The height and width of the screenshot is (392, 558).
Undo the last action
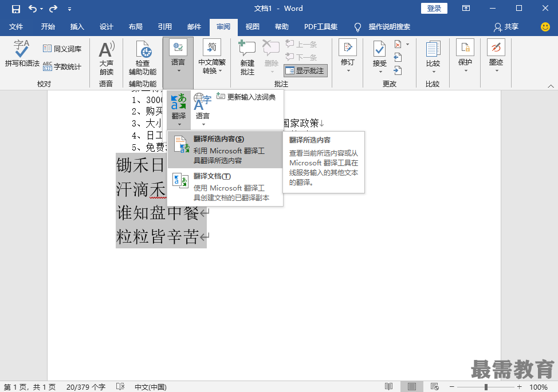pos(33,9)
